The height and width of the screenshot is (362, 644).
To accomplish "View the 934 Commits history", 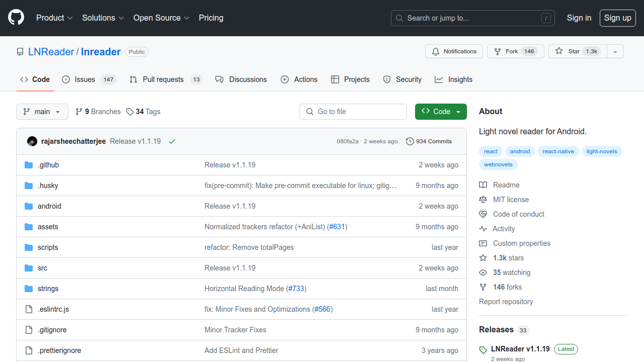I will click(x=429, y=141).
